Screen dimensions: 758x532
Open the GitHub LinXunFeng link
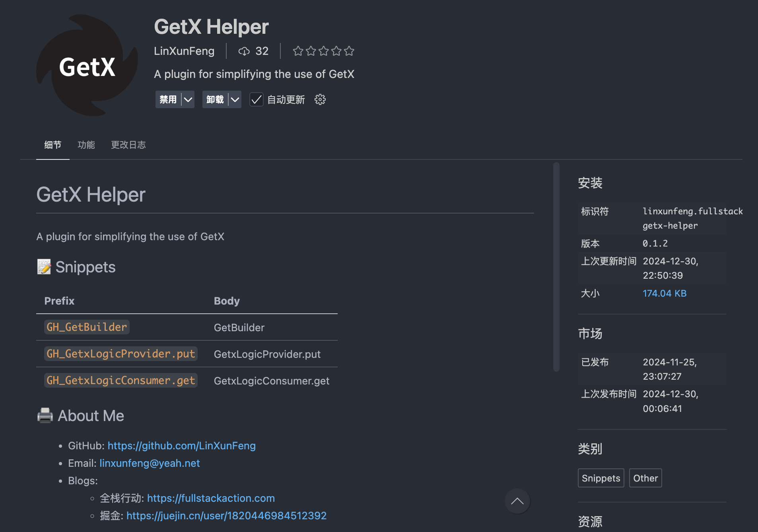point(182,446)
